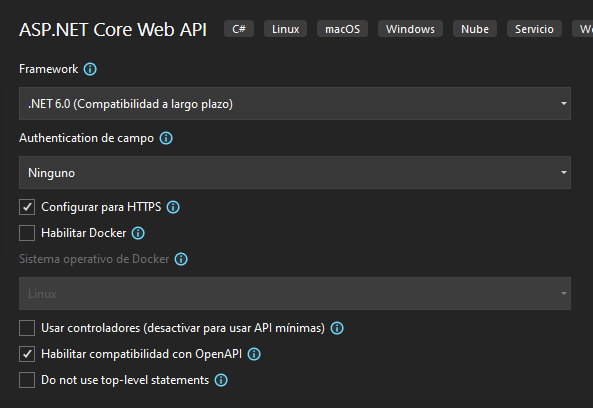Click the macOS tag
Screen dimensions: 593x408
(x=343, y=29)
